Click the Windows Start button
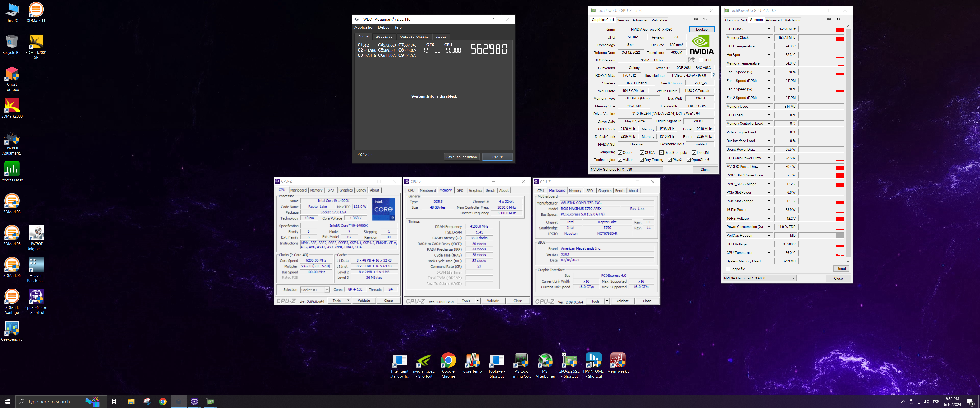 [x=8, y=402]
